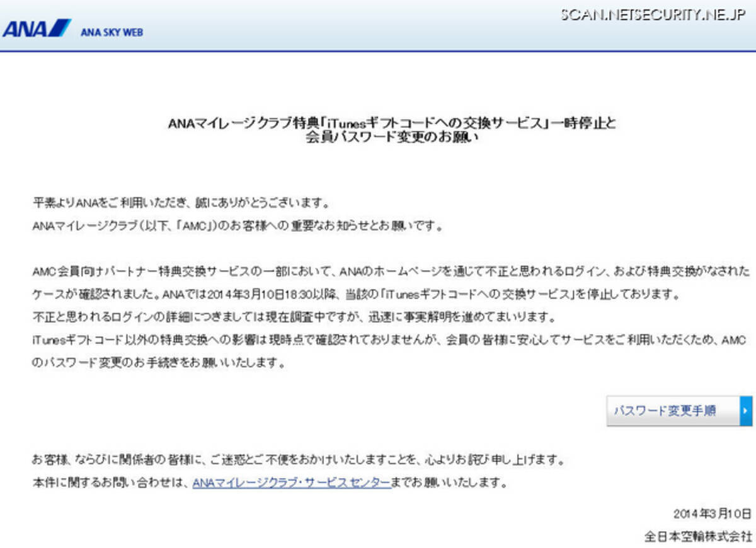Open ANAマイレージクラブ・サービスセンター link

[x=292, y=483]
